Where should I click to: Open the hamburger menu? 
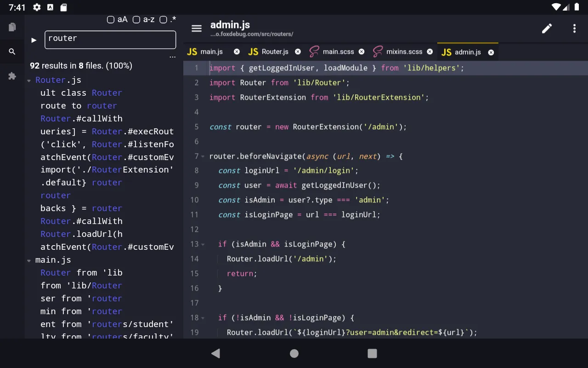coord(197,29)
